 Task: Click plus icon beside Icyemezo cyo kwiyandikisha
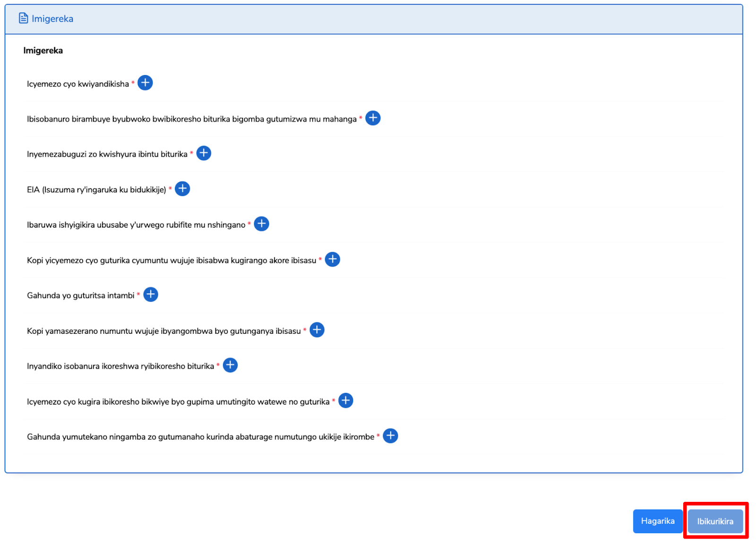(145, 83)
